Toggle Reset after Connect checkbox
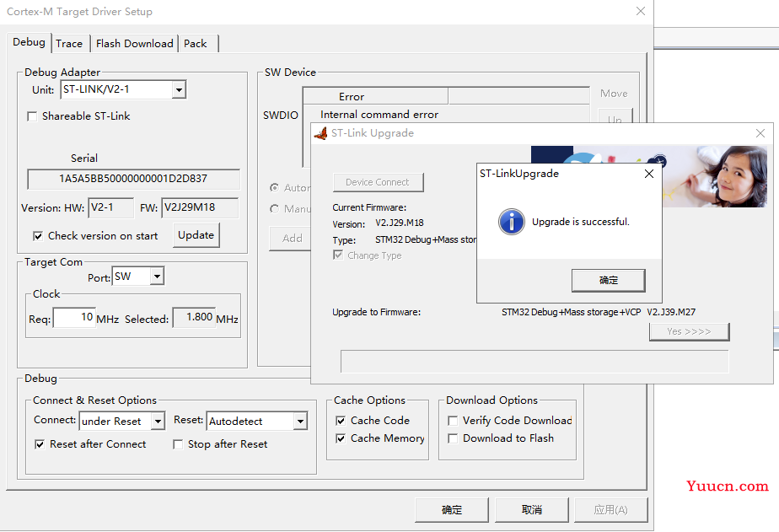The width and height of the screenshot is (779, 532). (x=40, y=444)
